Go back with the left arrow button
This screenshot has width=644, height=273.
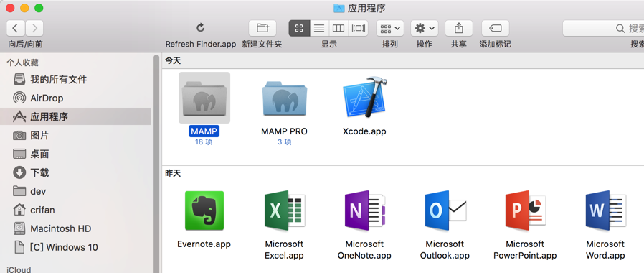pyautogui.click(x=16, y=28)
